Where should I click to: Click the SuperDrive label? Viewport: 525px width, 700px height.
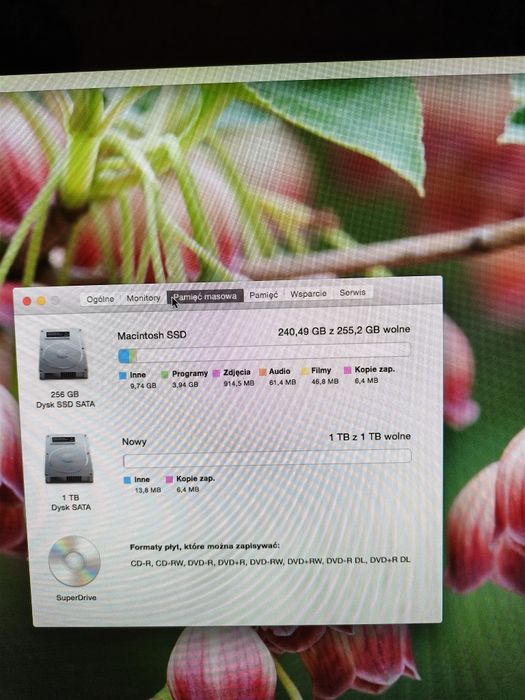pyautogui.click(x=76, y=598)
